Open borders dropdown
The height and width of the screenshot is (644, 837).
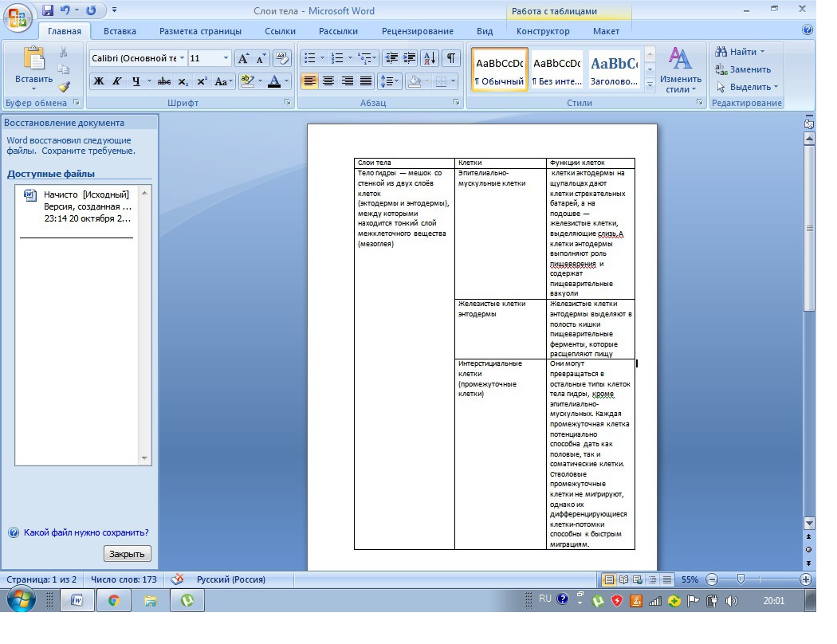click(x=453, y=81)
